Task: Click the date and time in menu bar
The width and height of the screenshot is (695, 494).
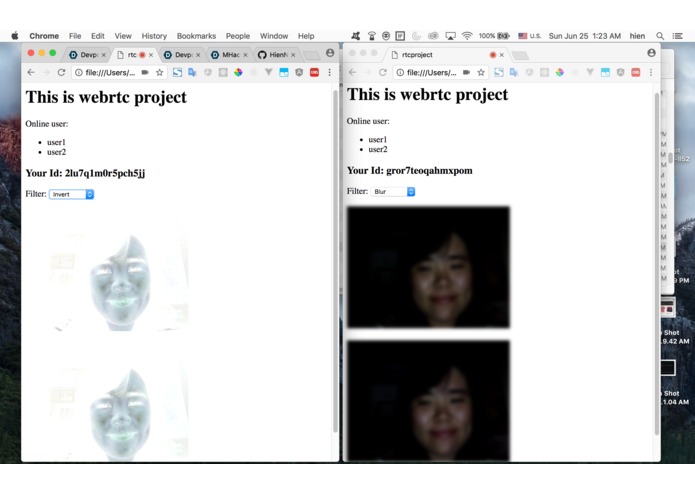Action: [584, 36]
